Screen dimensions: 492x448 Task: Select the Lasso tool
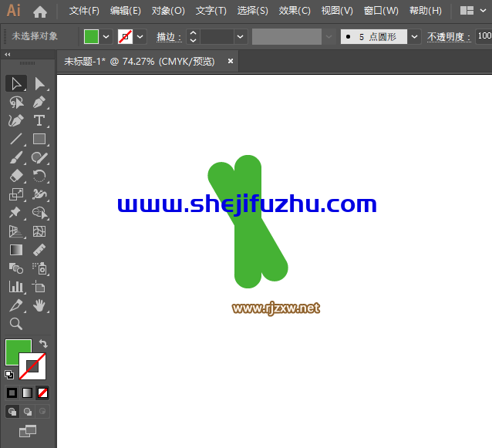pyautogui.click(x=16, y=103)
